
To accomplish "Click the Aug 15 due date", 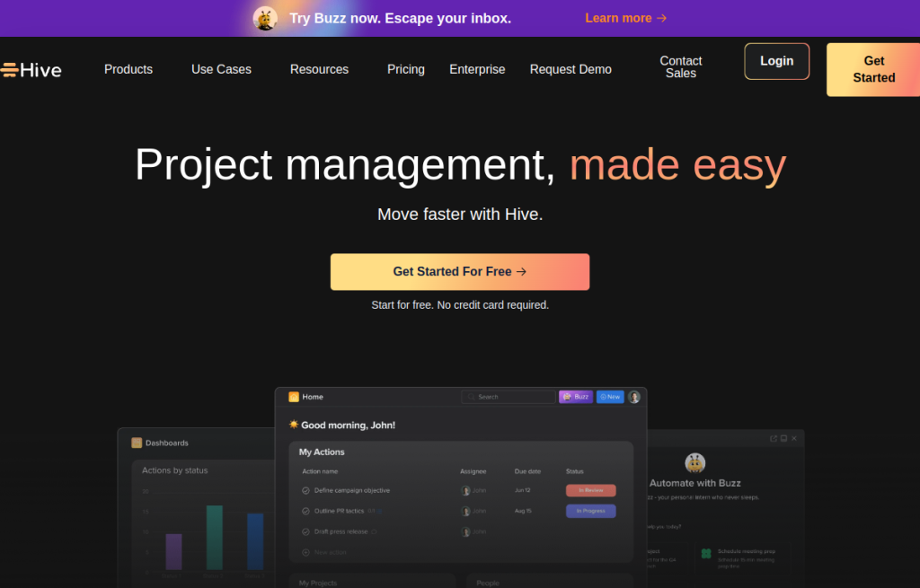I will point(524,511).
